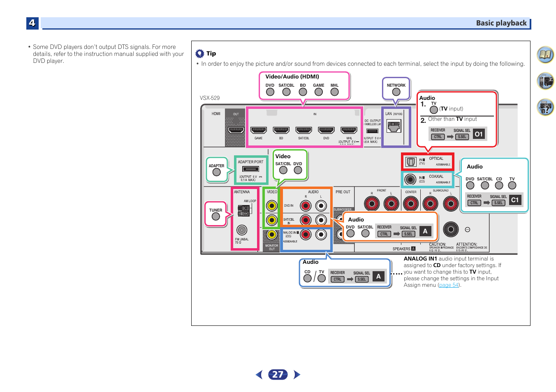Click the 'PRE OUT' label
556x392 pixels.
click(x=343, y=192)
